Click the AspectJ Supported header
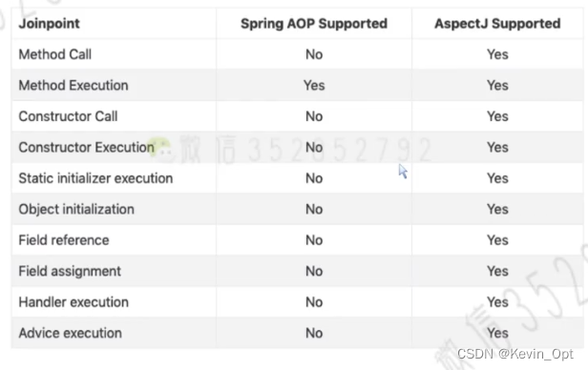Screen dimensions: 588x370 click(497, 24)
